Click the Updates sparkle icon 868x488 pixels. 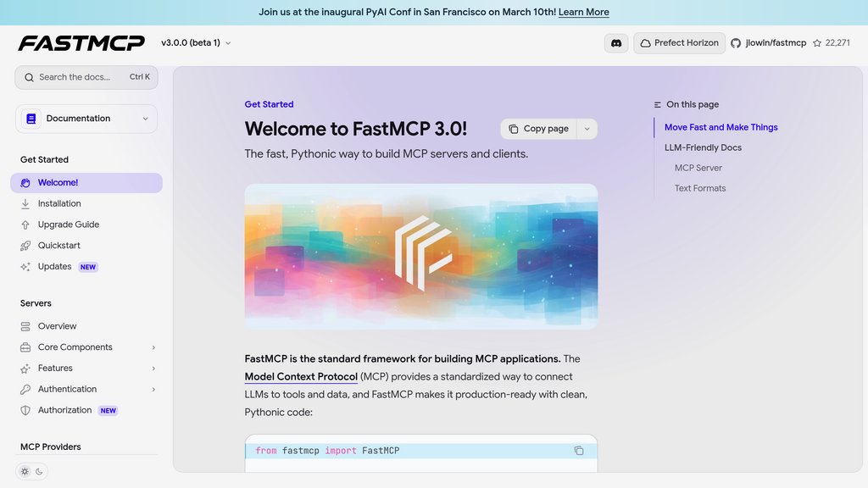click(25, 267)
